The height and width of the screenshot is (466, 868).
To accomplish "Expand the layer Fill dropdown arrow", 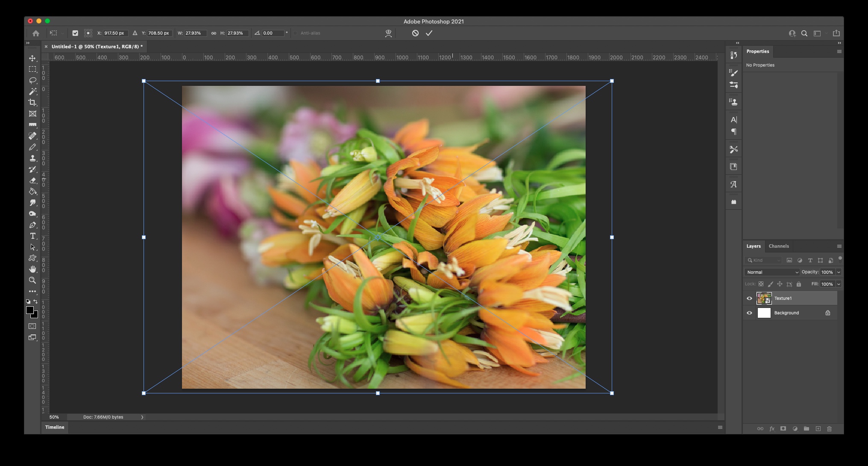I will point(839,284).
